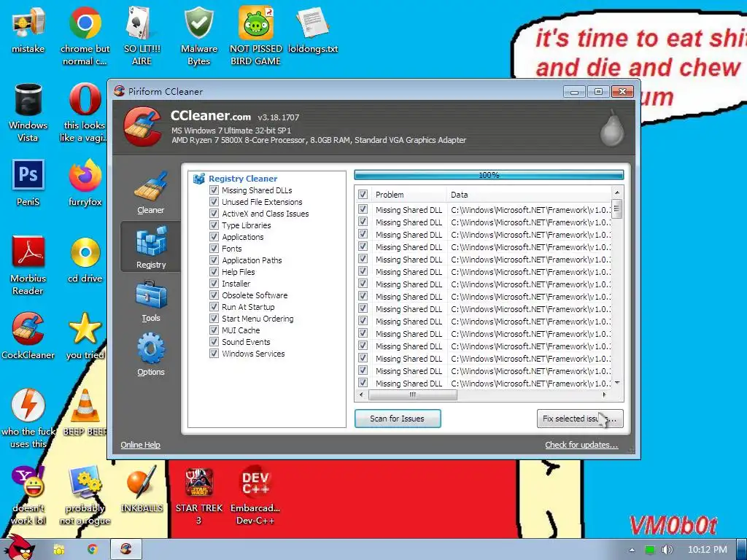Toggle ActiveX and Class Issues checkbox

(x=214, y=214)
